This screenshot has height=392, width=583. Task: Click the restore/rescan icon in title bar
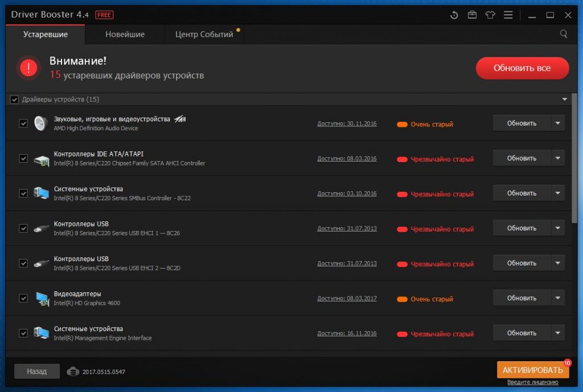(x=454, y=15)
